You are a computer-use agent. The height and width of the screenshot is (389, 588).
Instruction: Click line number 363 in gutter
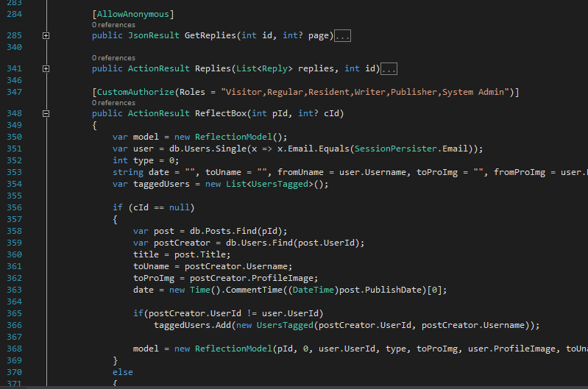14,290
